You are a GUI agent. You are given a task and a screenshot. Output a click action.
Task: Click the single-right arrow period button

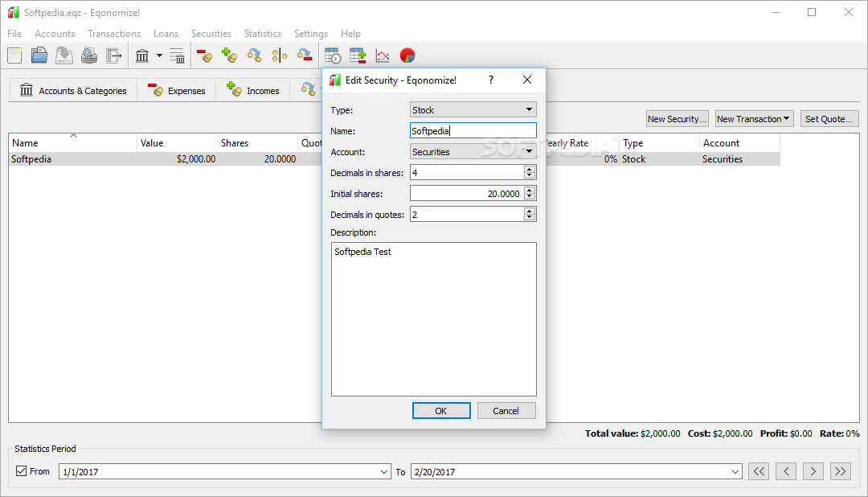point(813,471)
